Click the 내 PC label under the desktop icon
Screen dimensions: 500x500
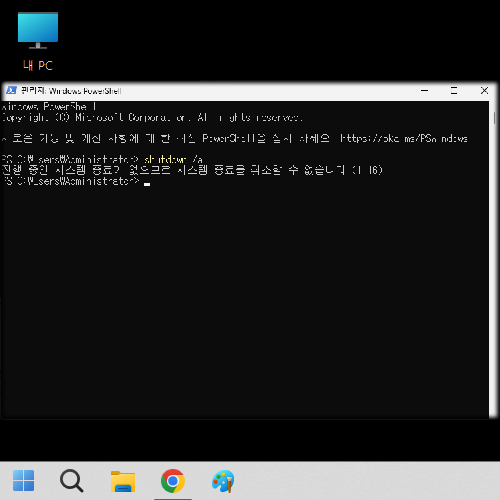click(x=38, y=65)
